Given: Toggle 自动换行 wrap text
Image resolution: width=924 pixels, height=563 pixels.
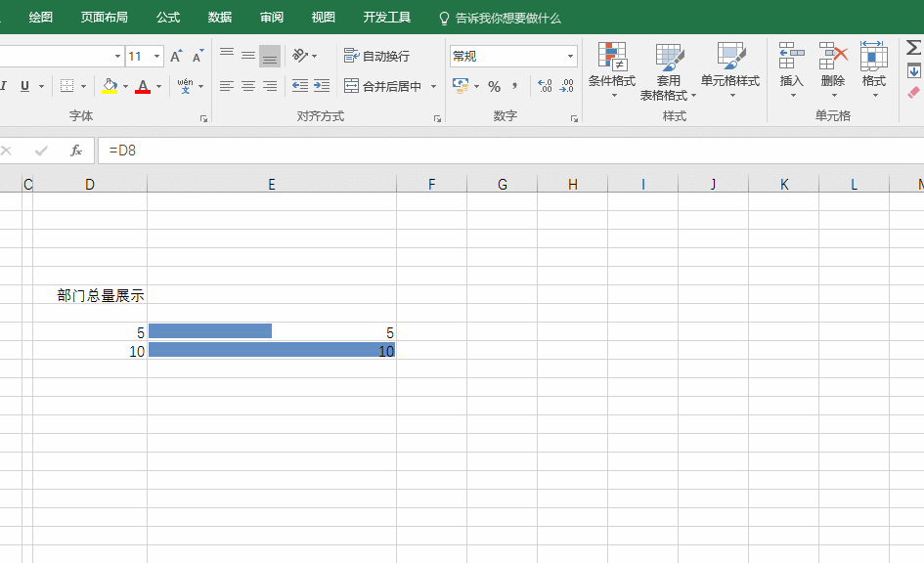Looking at the screenshot, I should [376, 56].
